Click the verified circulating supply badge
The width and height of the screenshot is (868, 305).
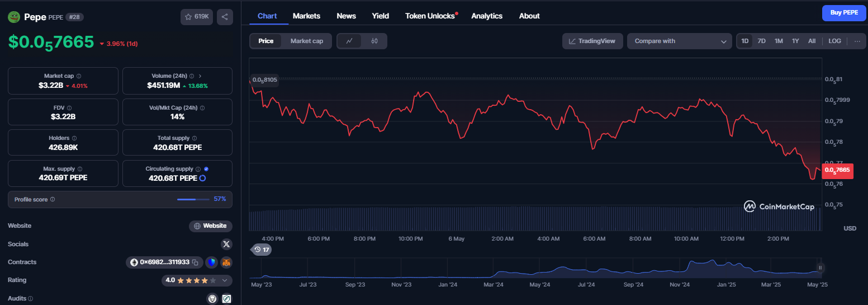206,169
